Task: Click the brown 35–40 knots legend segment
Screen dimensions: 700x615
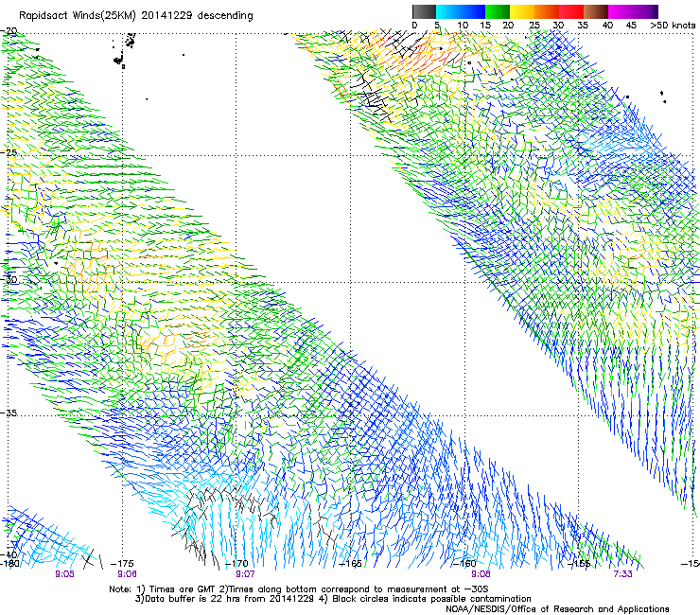Action: [596, 11]
